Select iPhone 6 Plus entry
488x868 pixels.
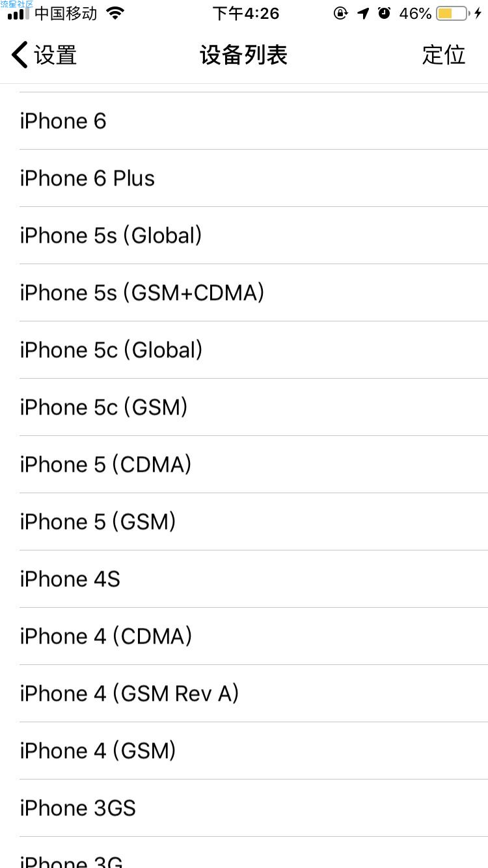click(254, 178)
